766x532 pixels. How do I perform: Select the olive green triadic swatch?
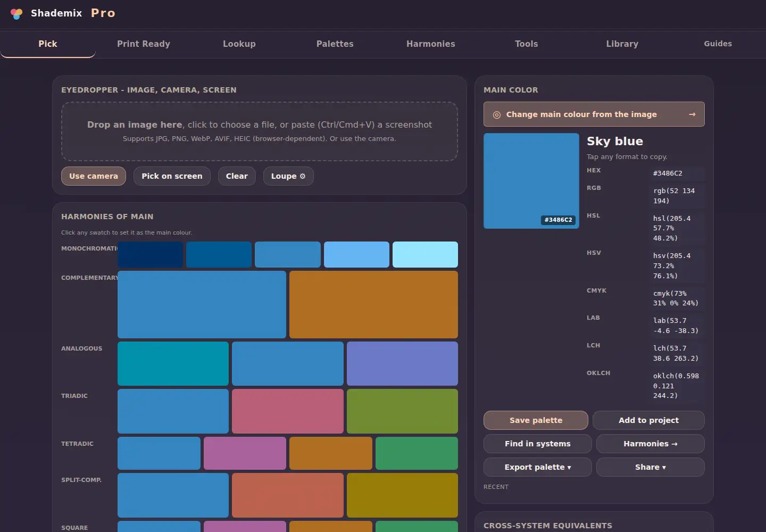402,411
